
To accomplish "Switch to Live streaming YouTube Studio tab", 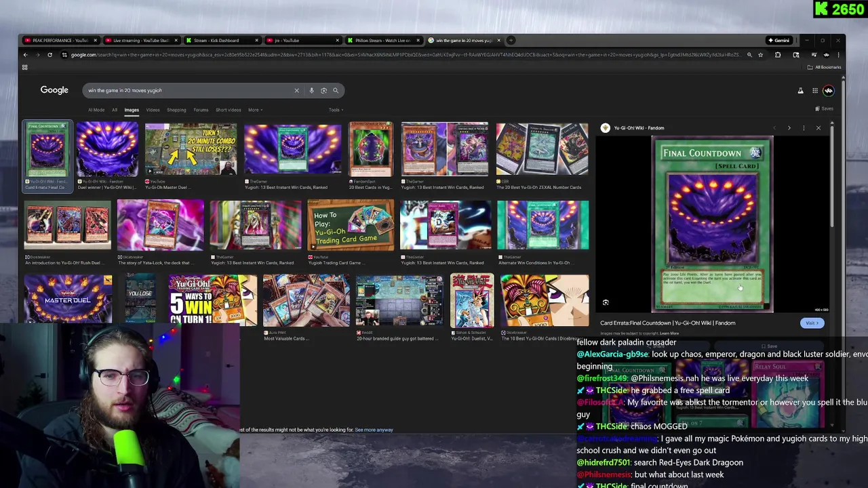I will click(140, 40).
